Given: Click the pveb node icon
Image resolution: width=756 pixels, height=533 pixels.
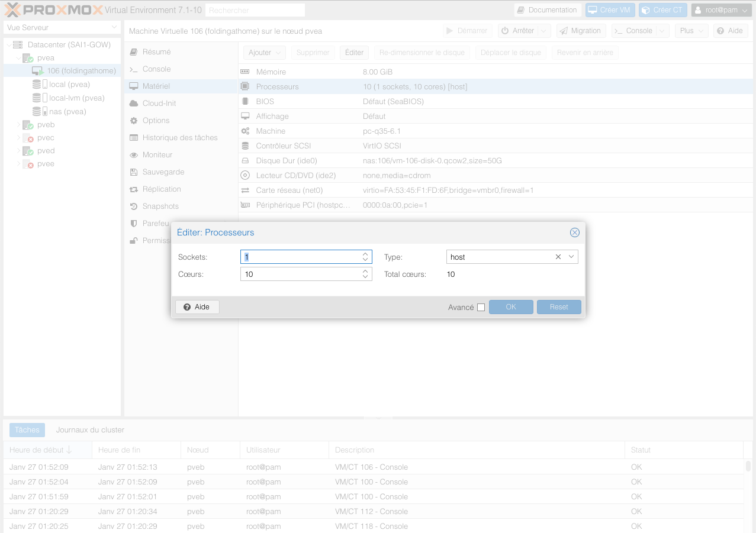Looking at the screenshot, I should [x=28, y=125].
